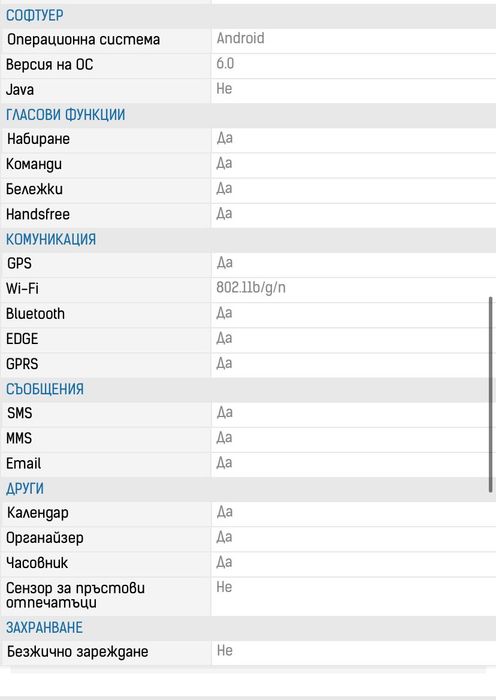Select the 802.11b/g/n Wi-Fi value

251,288
